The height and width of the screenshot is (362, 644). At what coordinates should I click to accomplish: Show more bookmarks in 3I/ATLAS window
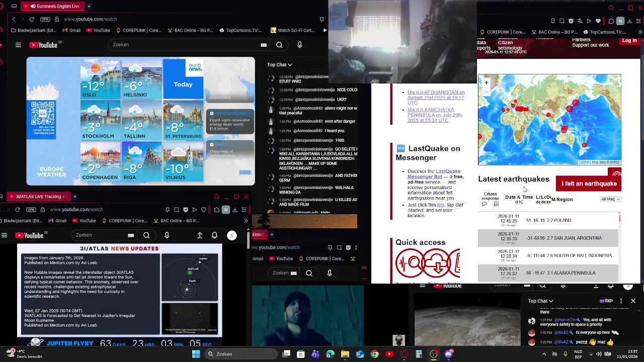[246, 221]
